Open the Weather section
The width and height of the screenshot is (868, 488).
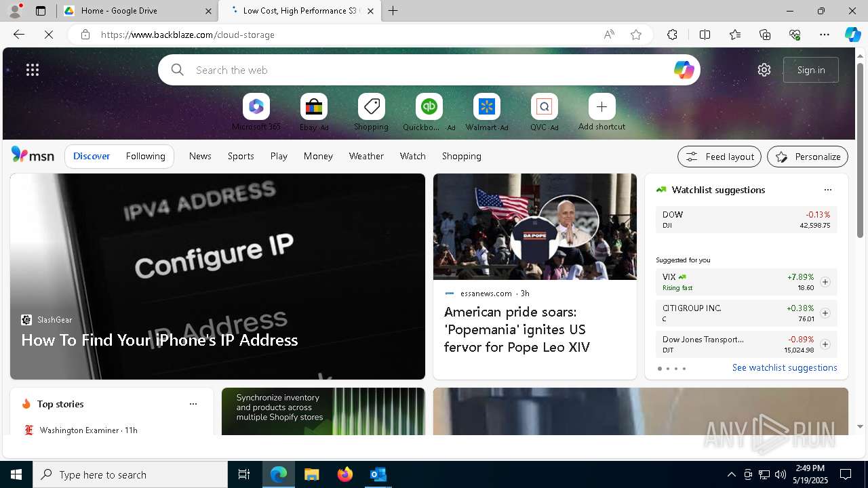pos(366,156)
